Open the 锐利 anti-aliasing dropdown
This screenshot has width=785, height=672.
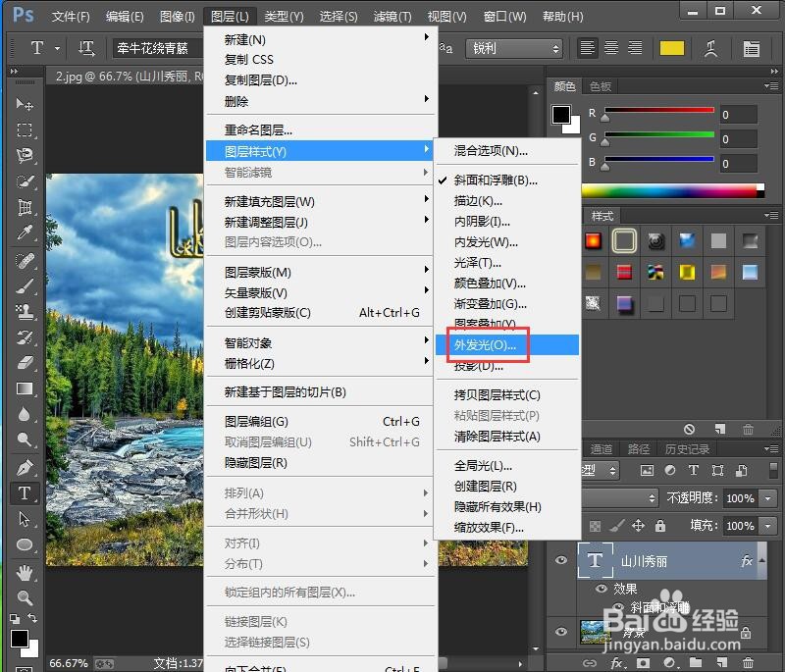point(514,47)
